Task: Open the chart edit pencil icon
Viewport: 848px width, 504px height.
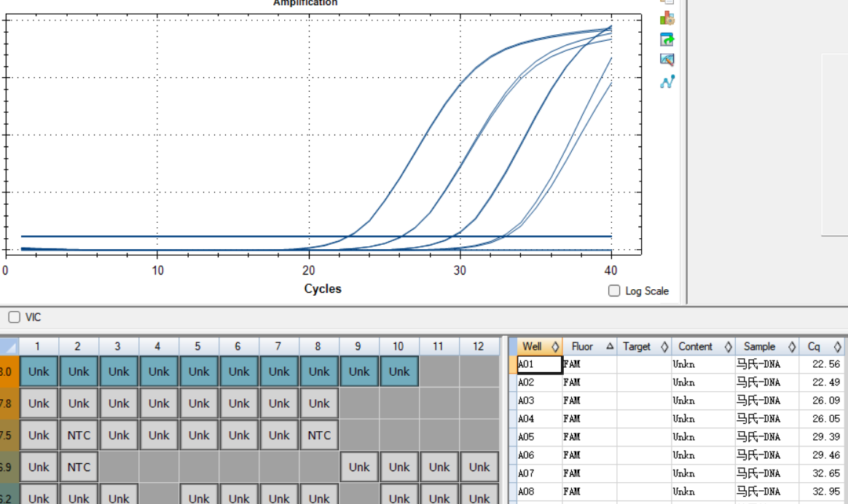Action: coord(667,60)
